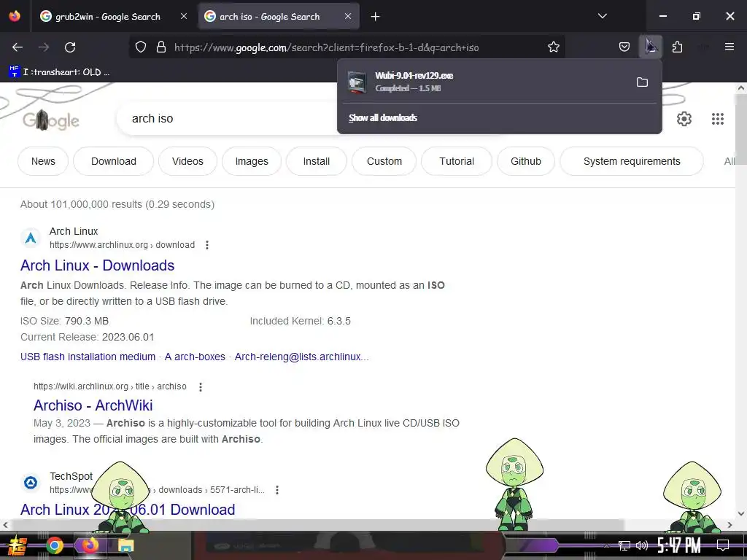Filter results by Videos chip

tap(187, 161)
